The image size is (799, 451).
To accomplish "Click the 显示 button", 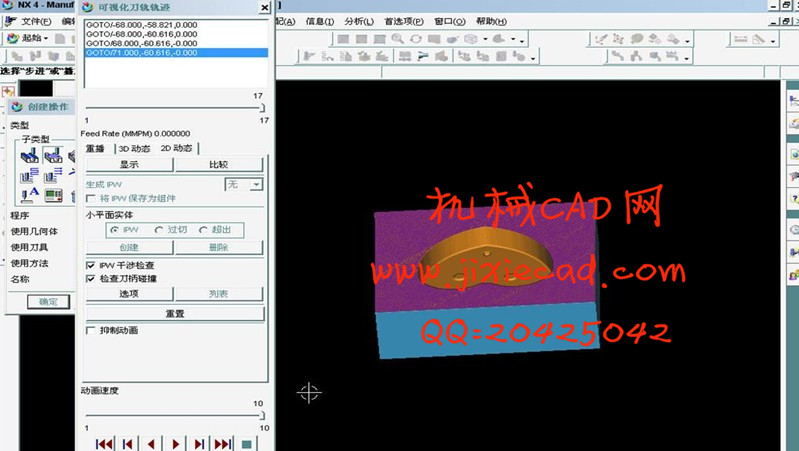I will click(129, 165).
